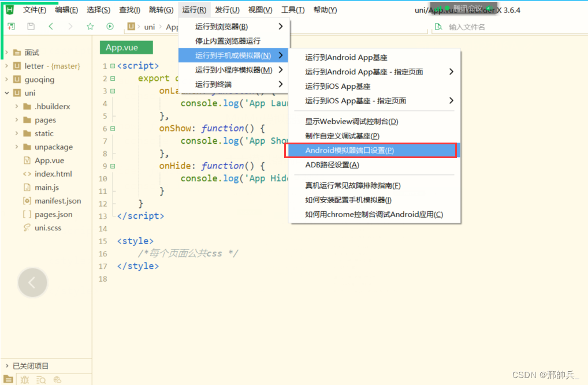The width and height of the screenshot is (588, 385).
Task: Click the Save icon in the toolbar
Action: 30,26
